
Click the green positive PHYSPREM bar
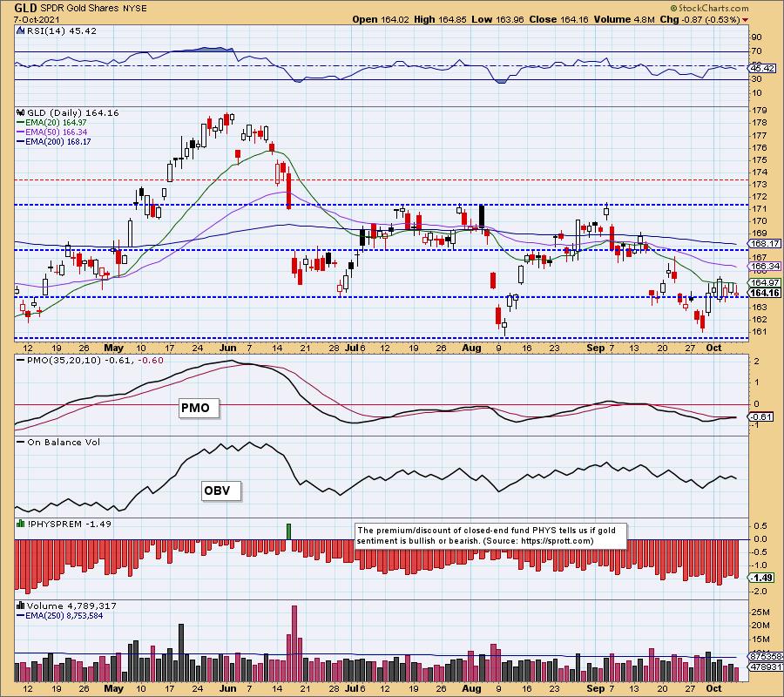point(288,531)
